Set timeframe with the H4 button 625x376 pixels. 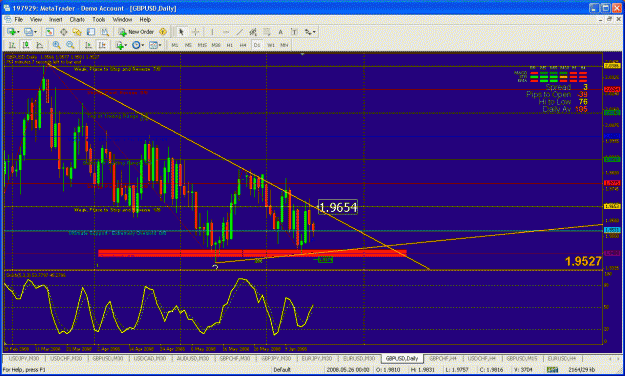coord(243,45)
